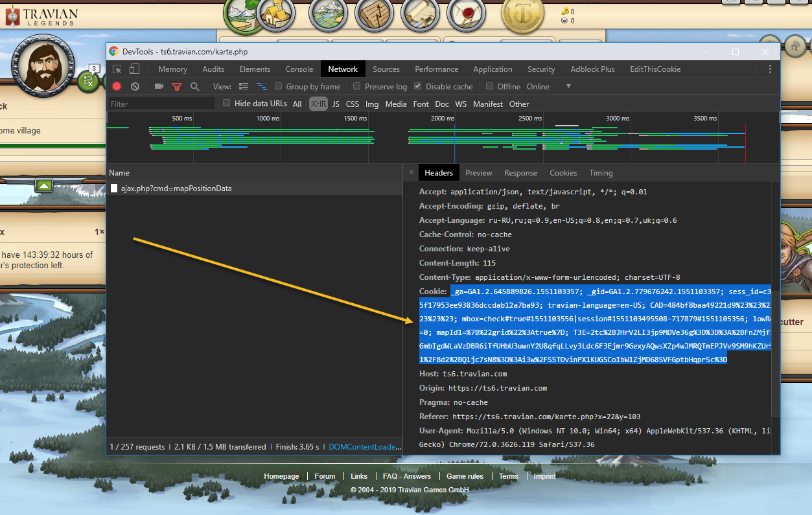Open the Travian gold coin shop

(x=523, y=14)
